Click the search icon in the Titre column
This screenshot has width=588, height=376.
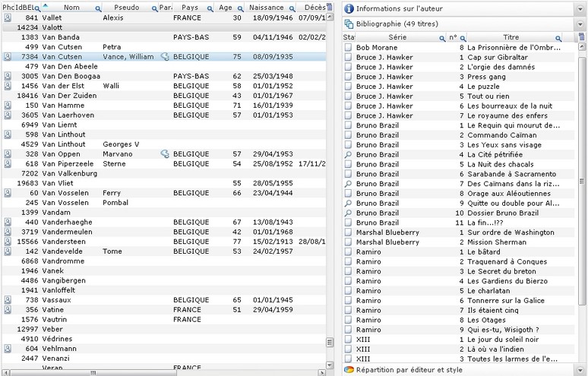click(x=559, y=37)
